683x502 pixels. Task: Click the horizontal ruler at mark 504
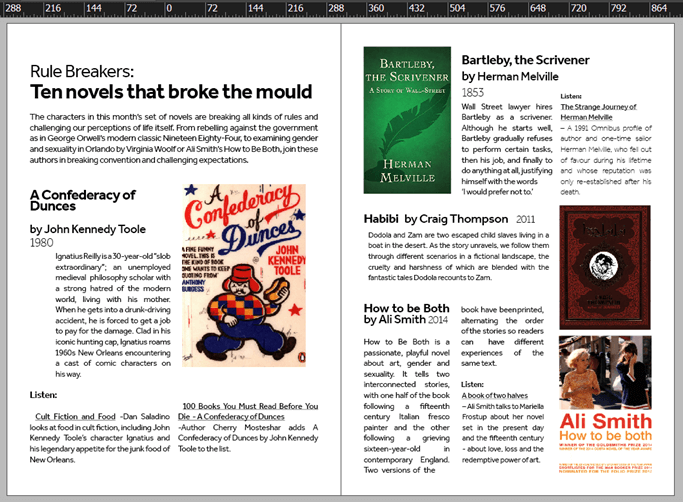457,8
